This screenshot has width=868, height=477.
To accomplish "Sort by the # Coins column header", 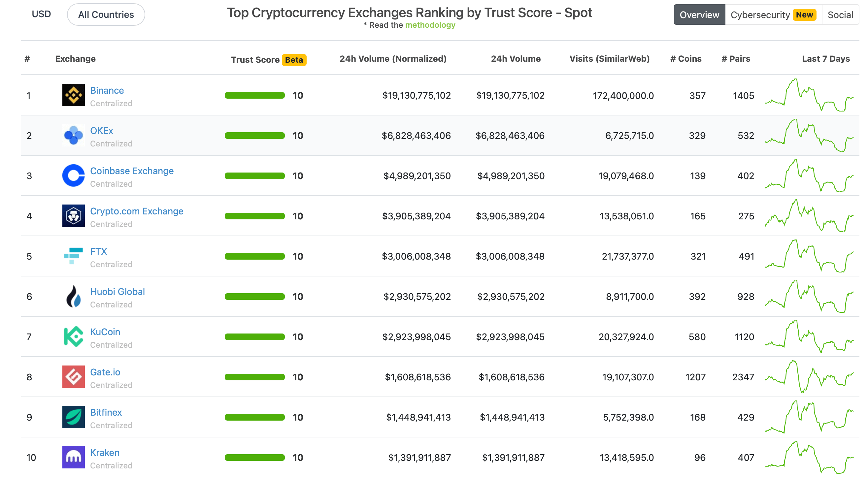I will pos(686,59).
